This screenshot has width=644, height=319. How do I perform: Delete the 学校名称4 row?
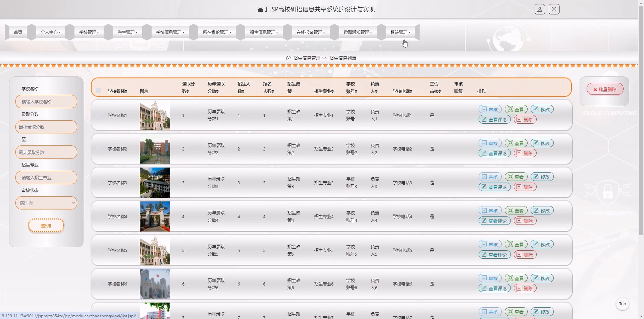click(525, 221)
